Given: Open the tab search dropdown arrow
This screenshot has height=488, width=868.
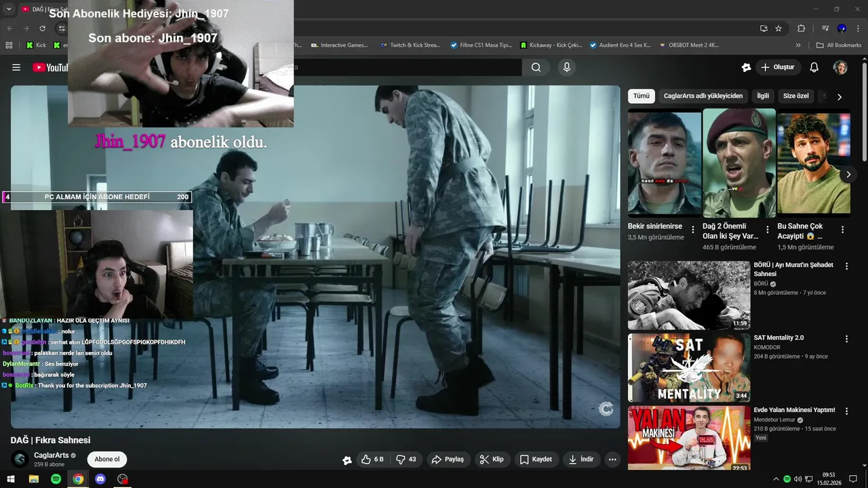Looking at the screenshot, I should tap(9, 9).
